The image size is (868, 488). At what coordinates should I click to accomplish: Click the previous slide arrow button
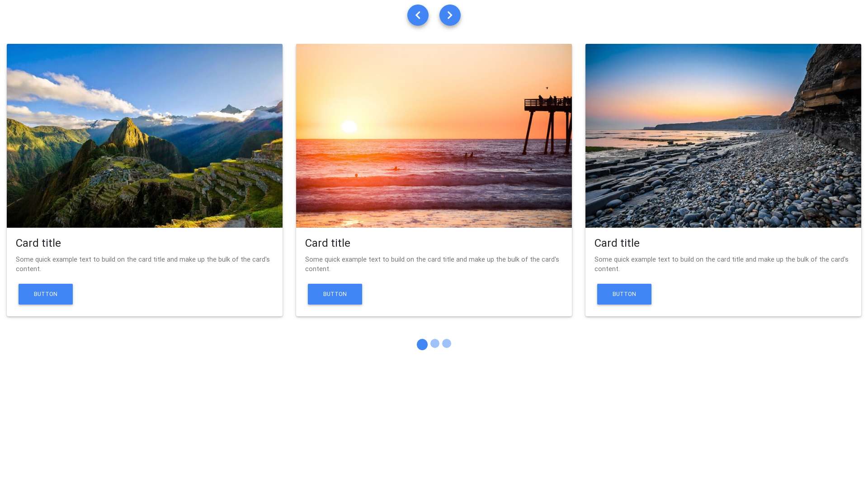click(x=418, y=15)
